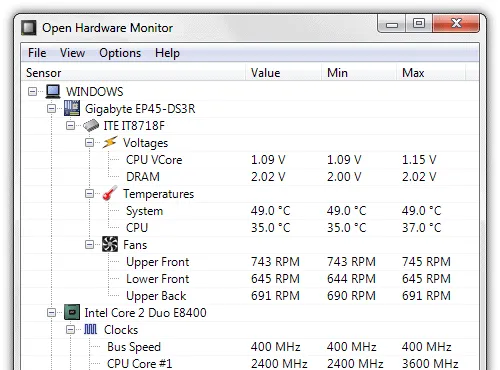Select the ITE IT8718F label

pyautogui.click(x=134, y=126)
